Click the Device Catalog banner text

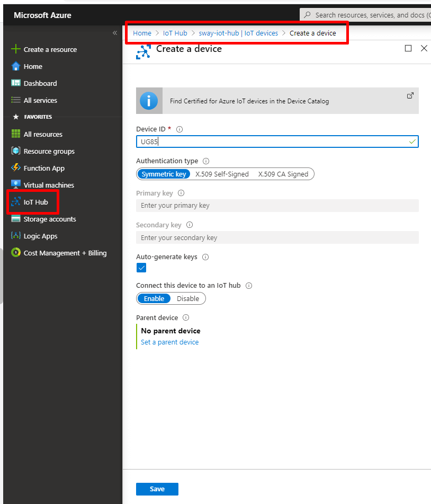click(249, 101)
